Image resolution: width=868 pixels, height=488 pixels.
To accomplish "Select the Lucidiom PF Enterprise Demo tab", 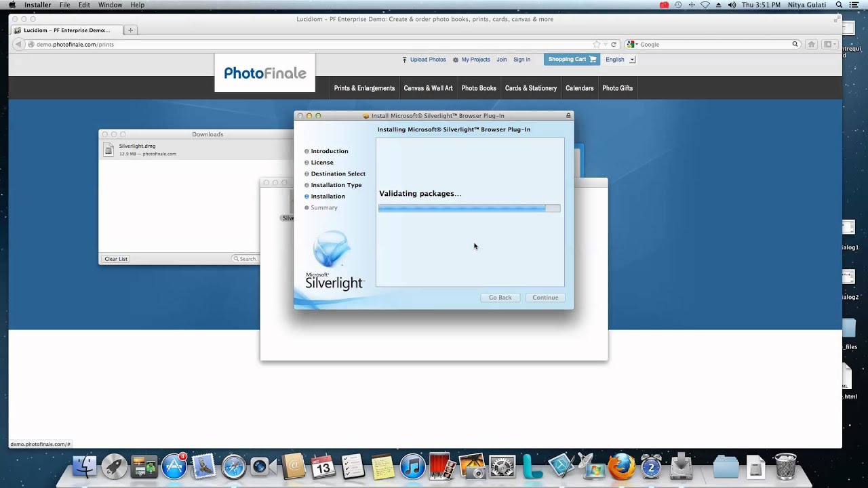I will coord(66,30).
